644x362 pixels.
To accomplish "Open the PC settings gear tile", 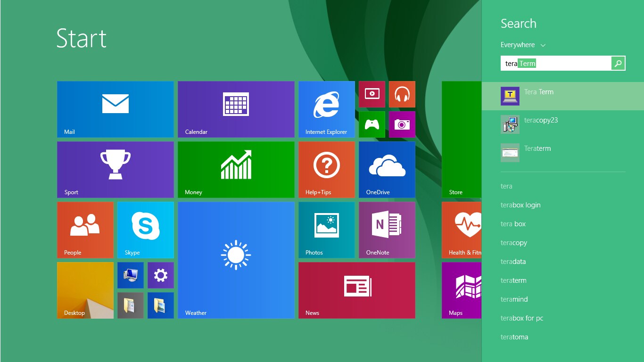I will click(x=161, y=275).
